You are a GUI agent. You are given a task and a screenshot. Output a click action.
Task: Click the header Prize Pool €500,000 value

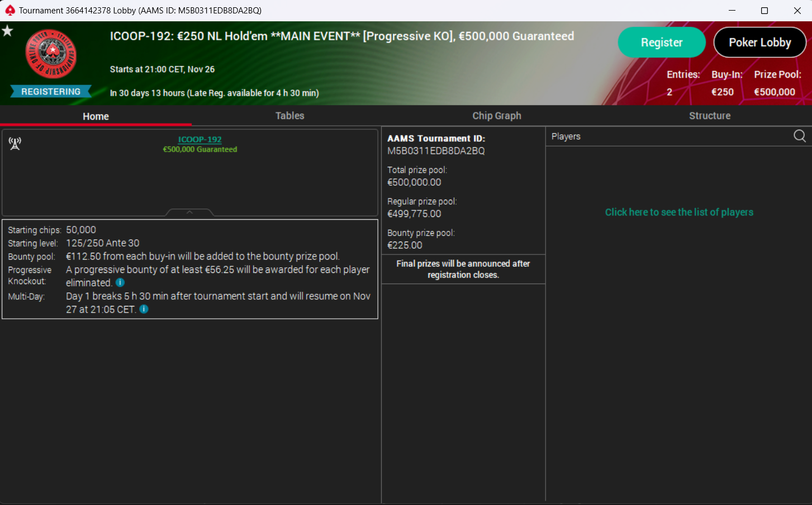tap(775, 92)
